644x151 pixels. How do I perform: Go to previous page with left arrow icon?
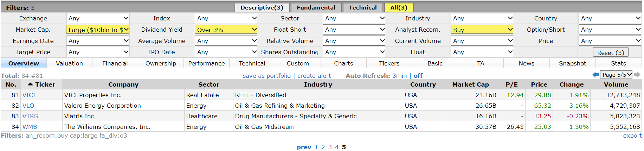pyautogui.click(x=595, y=75)
